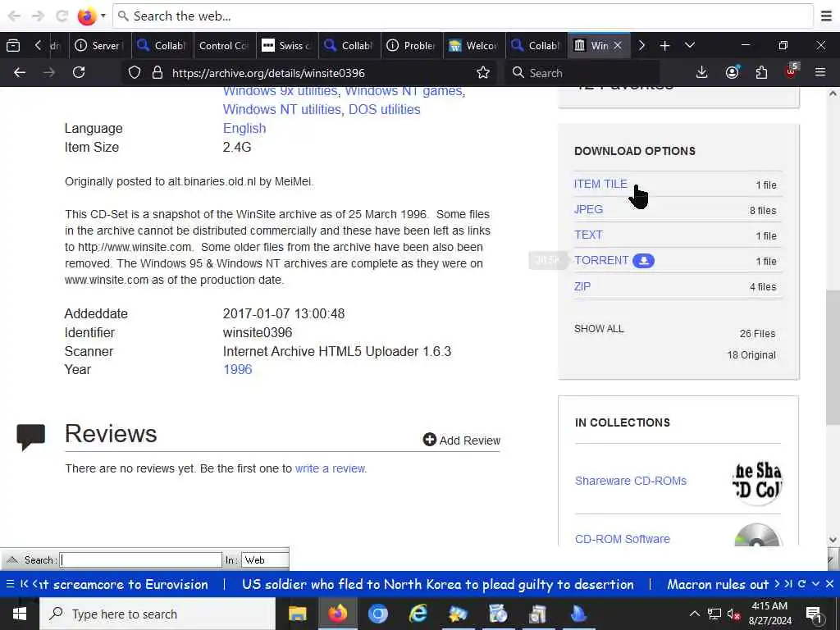840x630 pixels.
Task: Click the Firefox logo icon in top bar
Action: 86,16
